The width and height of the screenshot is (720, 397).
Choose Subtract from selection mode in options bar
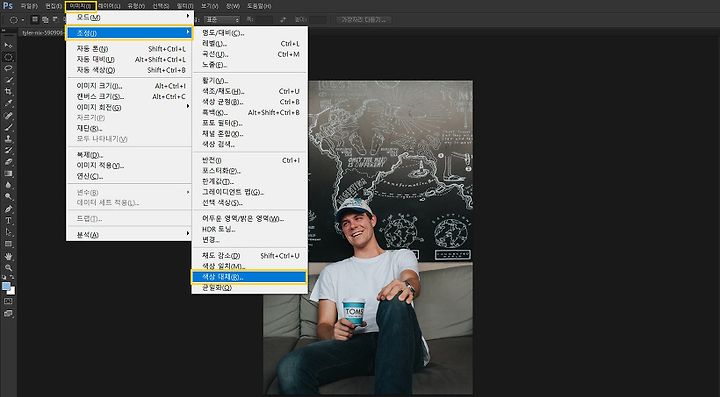tap(55, 20)
